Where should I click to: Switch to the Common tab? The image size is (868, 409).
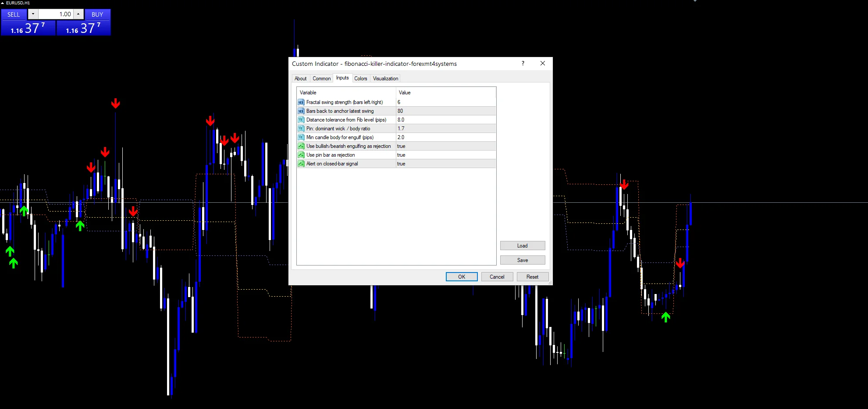click(321, 79)
